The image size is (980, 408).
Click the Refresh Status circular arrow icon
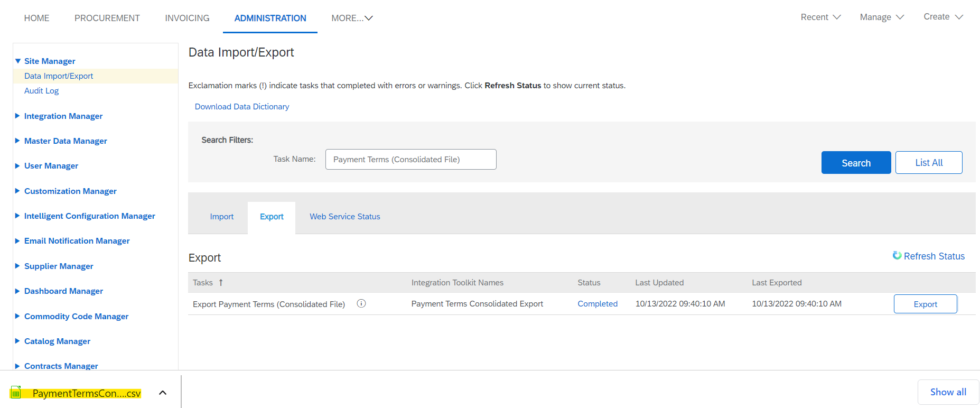pyautogui.click(x=897, y=256)
